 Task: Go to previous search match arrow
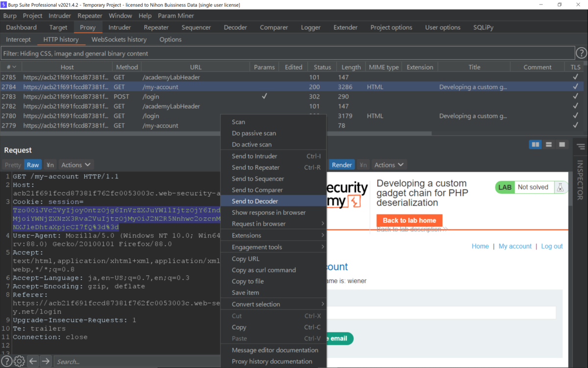tap(33, 361)
